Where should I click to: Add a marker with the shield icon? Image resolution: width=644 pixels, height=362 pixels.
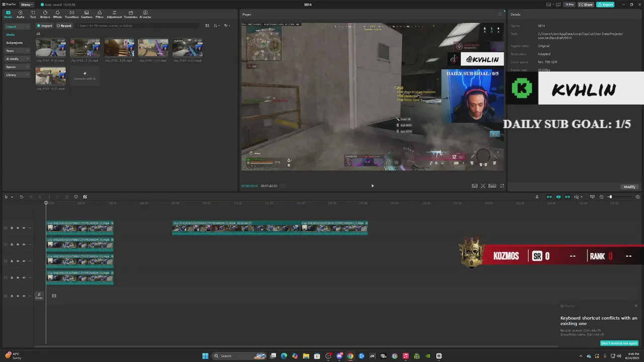coord(76,197)
